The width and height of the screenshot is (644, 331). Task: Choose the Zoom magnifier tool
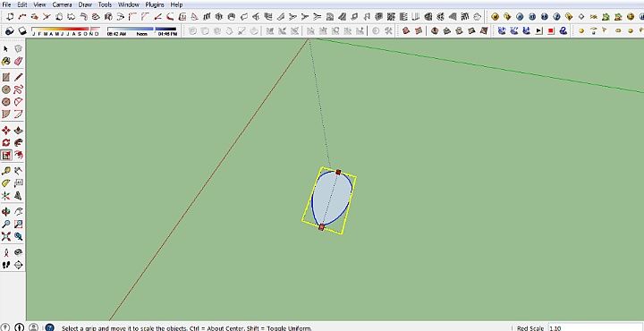coord(5,225)
